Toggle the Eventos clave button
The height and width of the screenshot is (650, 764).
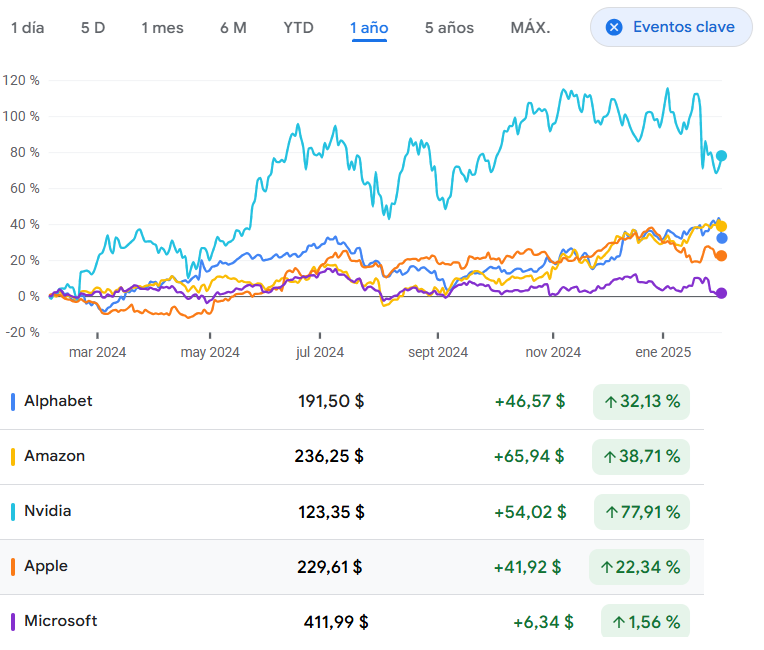683,27
